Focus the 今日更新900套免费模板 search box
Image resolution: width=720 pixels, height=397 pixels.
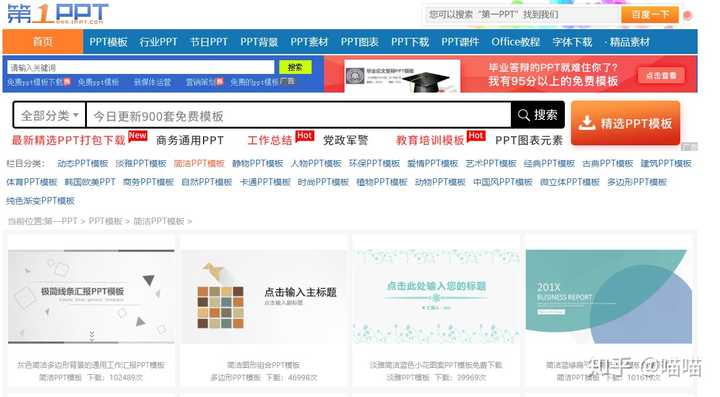coord(298,116)
